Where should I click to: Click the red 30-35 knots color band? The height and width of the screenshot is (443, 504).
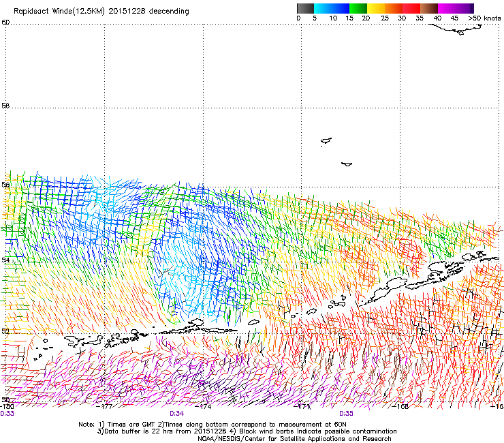coord(411,8)
